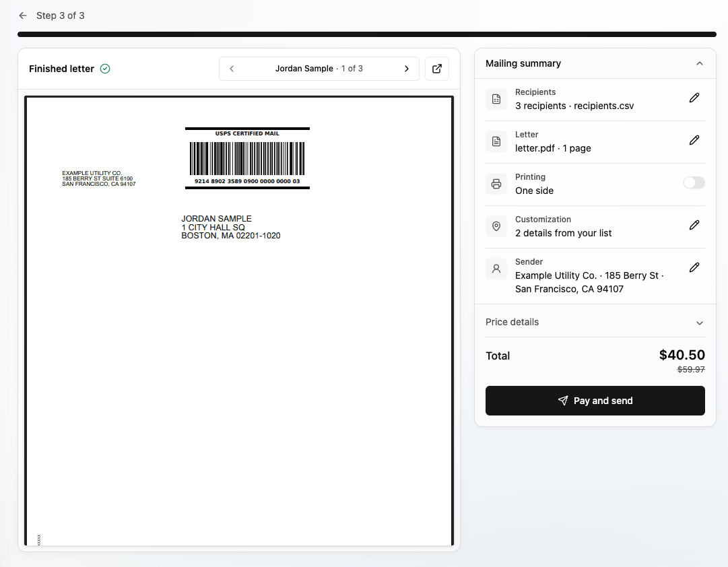Click 'EXAMPLE UTILITY CO.' return address
The image size is (728, 567).
click(99, 178)
